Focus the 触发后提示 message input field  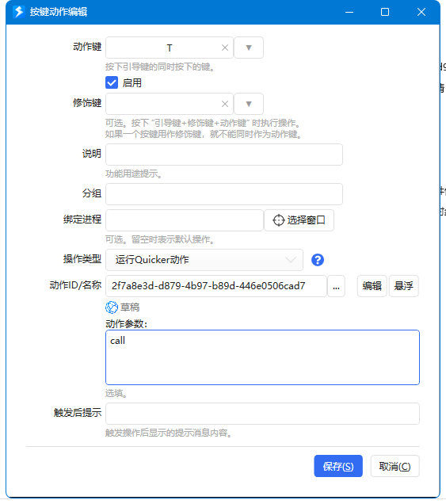(x=262, y=414)
